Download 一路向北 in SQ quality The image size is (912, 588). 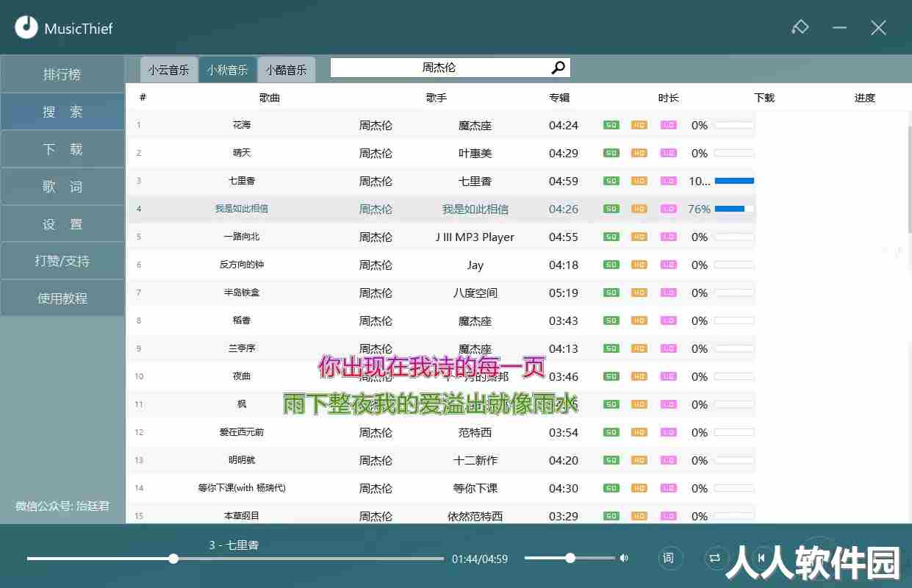611,237
